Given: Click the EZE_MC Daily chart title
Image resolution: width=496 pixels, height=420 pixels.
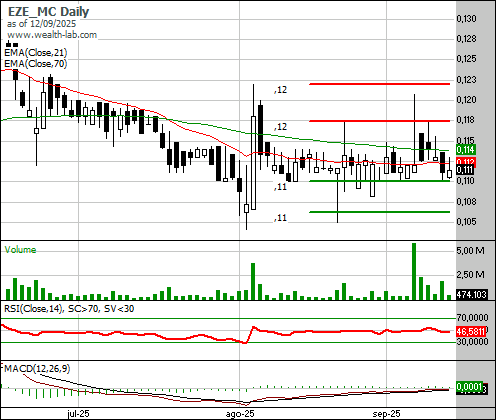Looking at the screenshot, I should point(48,12).
